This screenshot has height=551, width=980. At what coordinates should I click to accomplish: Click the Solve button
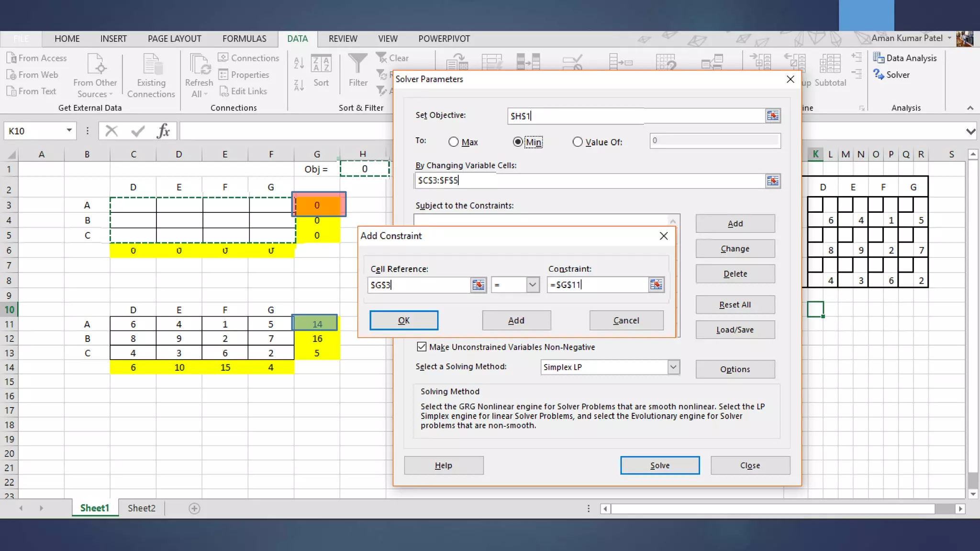coord(659,465)
